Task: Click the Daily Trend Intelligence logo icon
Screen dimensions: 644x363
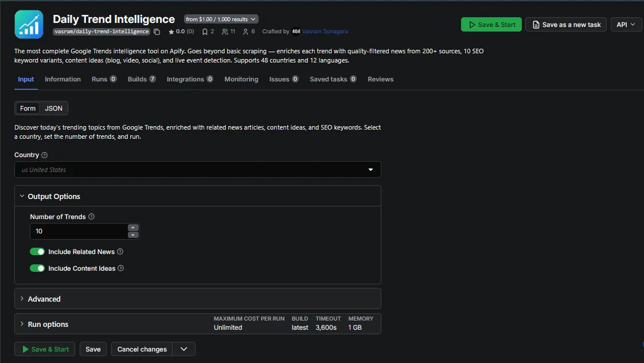Action: [29, 24]
